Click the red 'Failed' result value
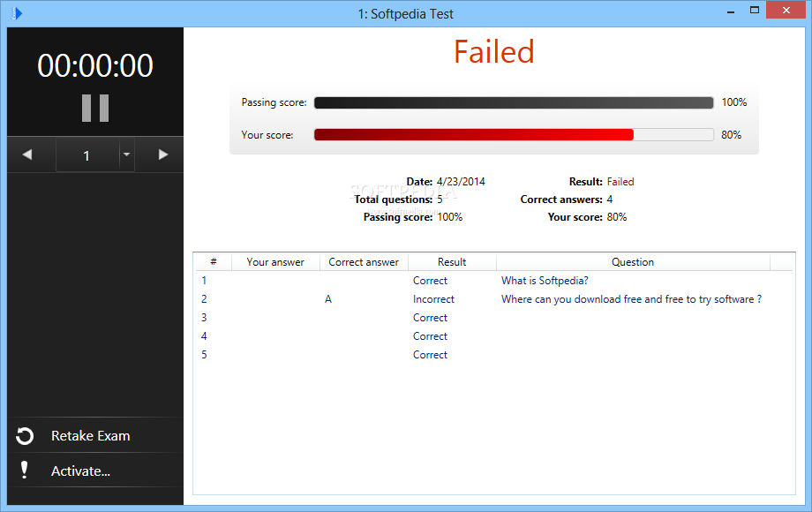This screenshot has height=512, width=812. click(x=620, y=182)
